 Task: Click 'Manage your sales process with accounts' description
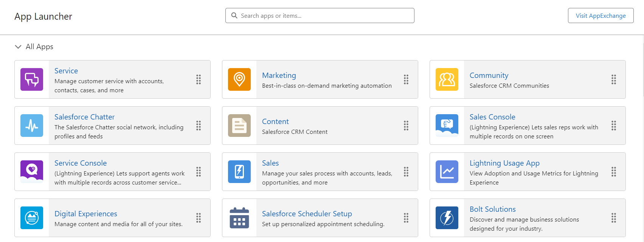coord(327,178)
